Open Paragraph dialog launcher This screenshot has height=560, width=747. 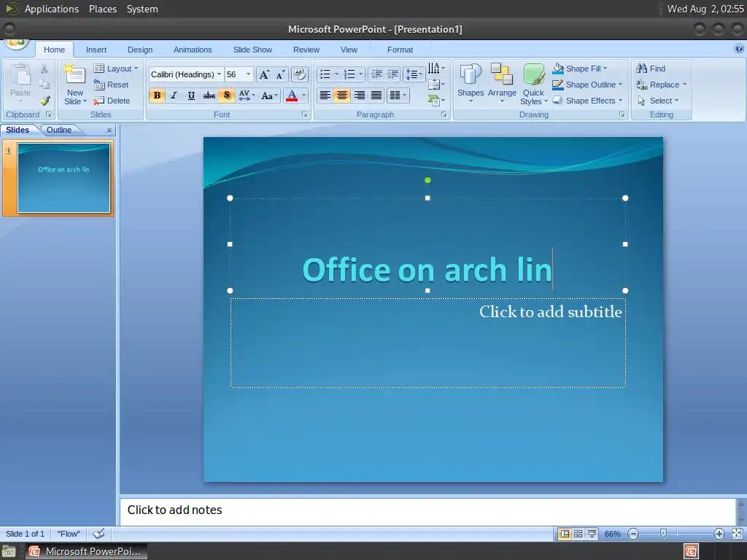444,114
